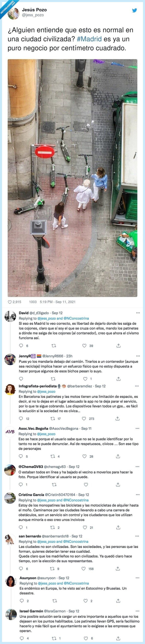Open more options on David's reply

coord(138,313)
